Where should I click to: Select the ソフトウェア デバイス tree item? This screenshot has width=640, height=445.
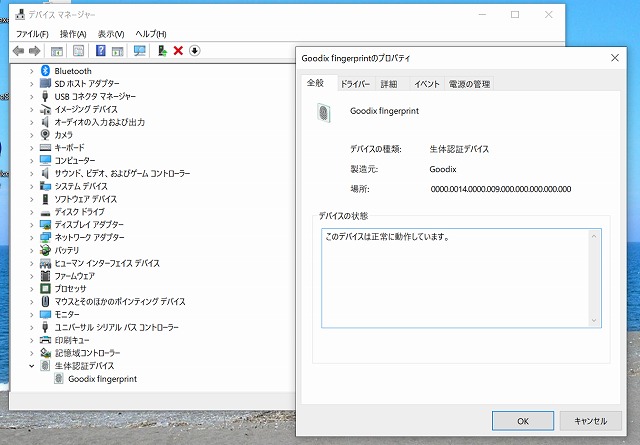click(86, 199)
